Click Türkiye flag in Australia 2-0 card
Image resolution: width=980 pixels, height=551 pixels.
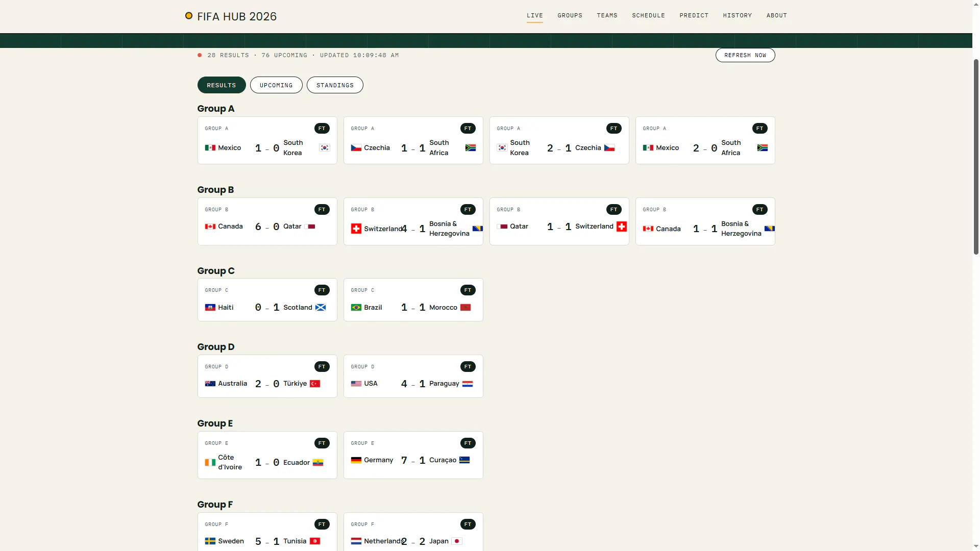click(x=315, y=384)
